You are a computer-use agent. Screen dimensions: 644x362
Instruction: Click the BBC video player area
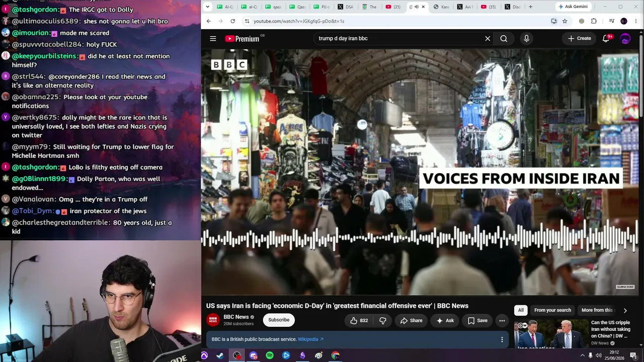420,172
